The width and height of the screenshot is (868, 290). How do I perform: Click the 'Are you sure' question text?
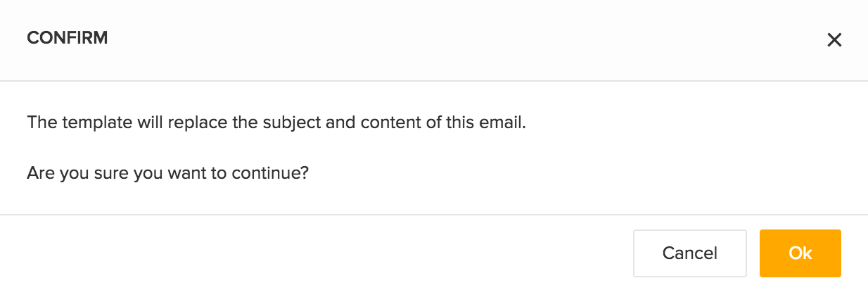pos(167,173)
